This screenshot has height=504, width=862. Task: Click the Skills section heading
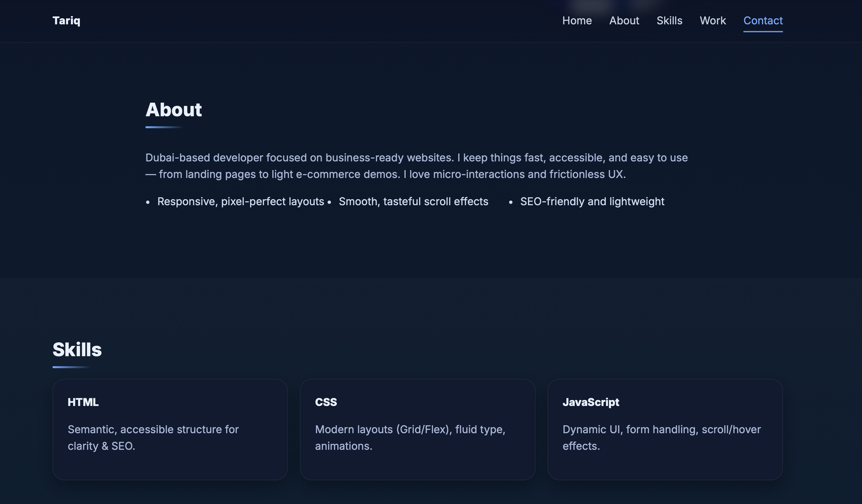[77, 349]
